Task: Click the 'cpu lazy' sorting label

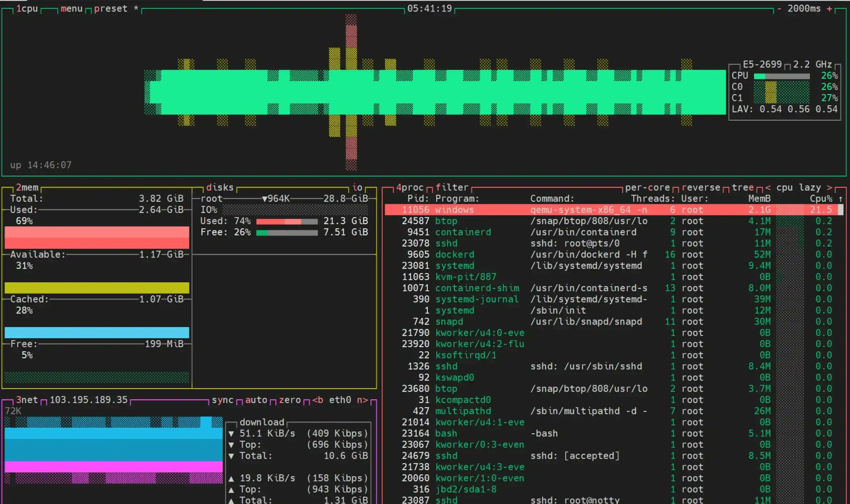Action: click(x=799, y=187)
